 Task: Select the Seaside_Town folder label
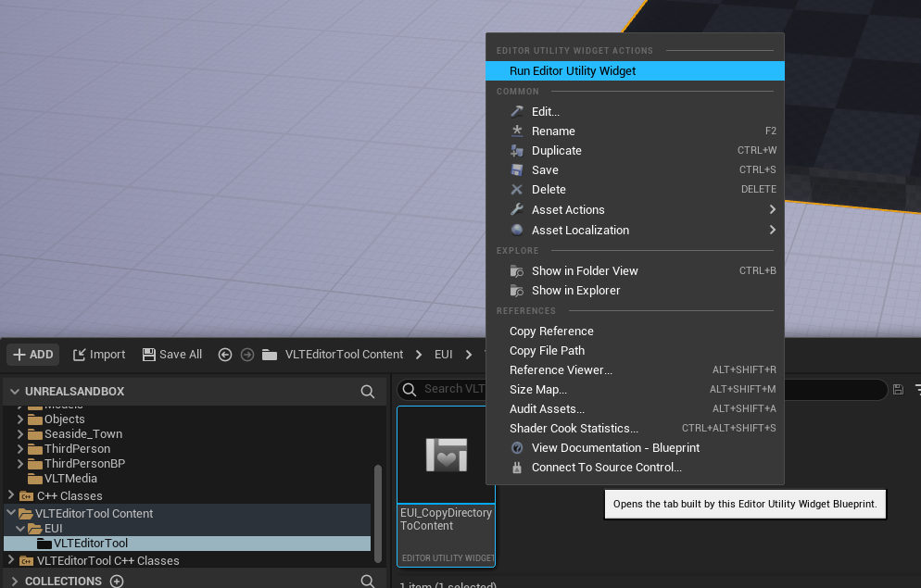pyautogui.click(x=83, y=434)
